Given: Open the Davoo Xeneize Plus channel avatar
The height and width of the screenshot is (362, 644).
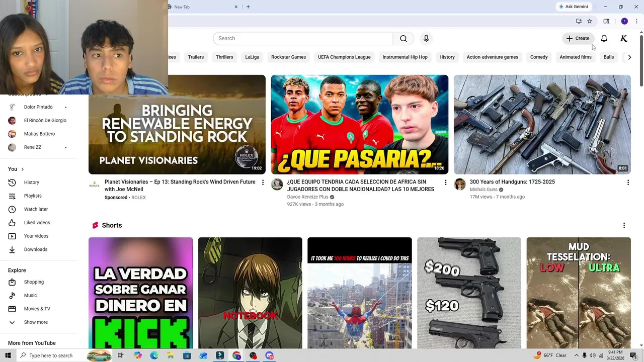Looking at the screenshot, I should tap(277, 185).
